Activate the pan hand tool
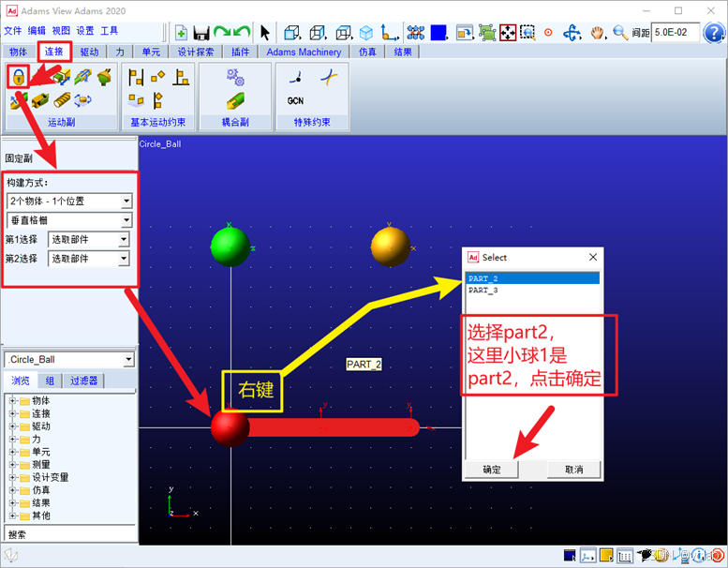 (x=598, y=33)
